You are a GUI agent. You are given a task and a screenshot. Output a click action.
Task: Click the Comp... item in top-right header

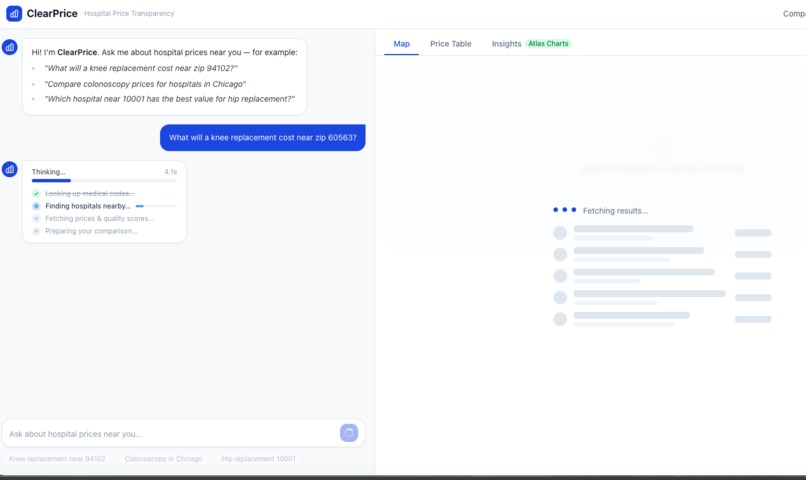click(794, 14)
